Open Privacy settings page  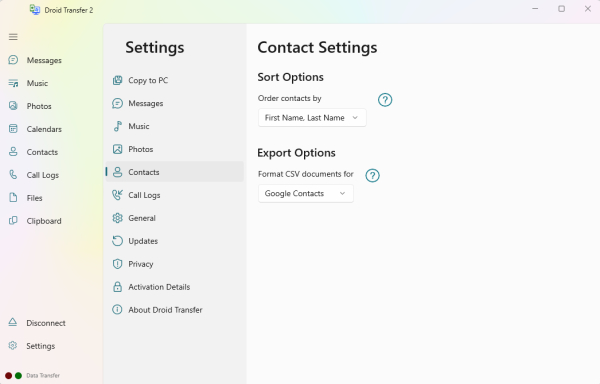point(174,264)
